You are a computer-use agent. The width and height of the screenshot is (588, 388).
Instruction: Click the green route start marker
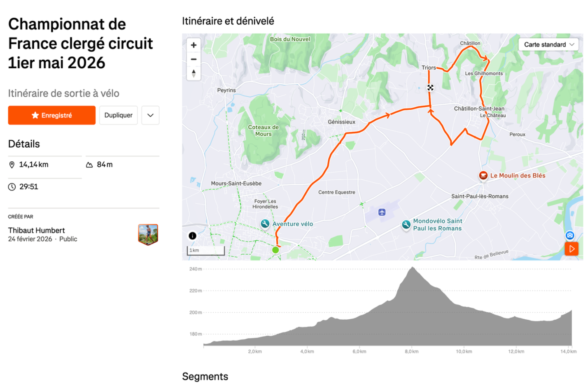tap(275, 250)
